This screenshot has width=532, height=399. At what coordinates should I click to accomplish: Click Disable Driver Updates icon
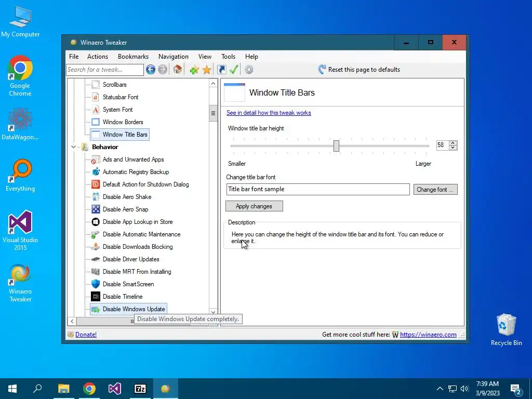96,259
